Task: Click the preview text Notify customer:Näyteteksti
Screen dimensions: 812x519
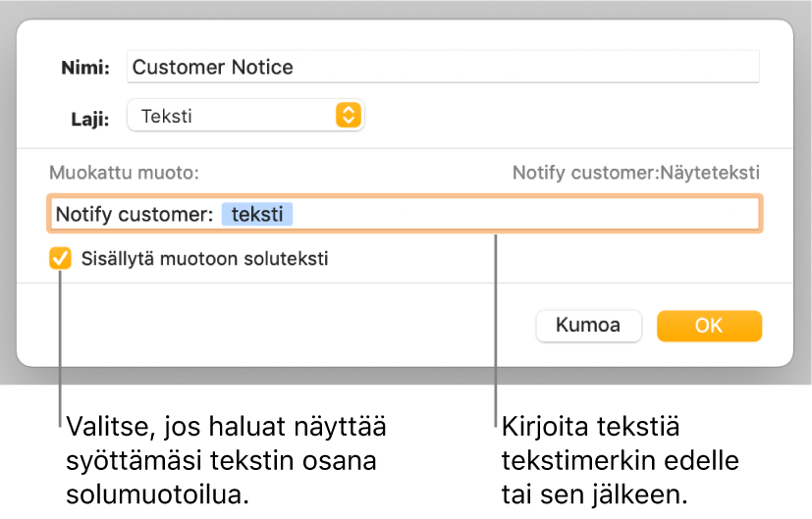Action: pos(636,173)
